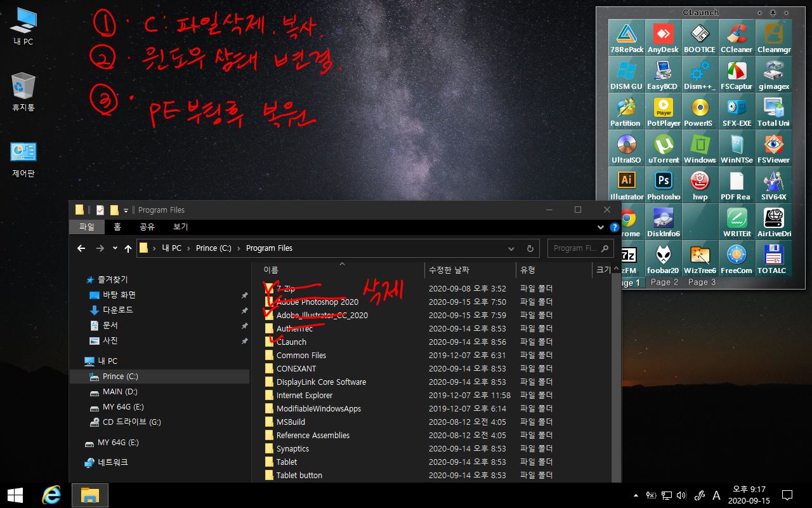Start foobar2000 from CLaunch
The height and width of the screenshot is (508, 812).
tap(664, 258)
